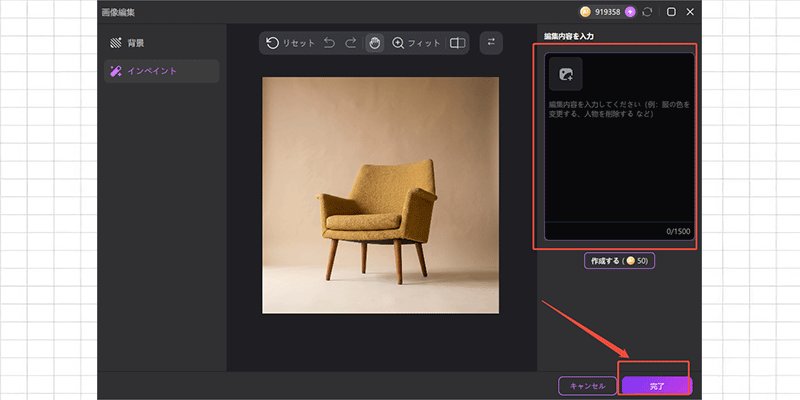Click the キャンセル button

point(588,386)
